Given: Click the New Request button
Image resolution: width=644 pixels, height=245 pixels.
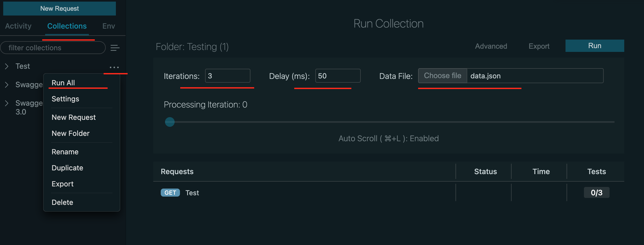Looking at the screenshot, I should (x=59, y=8).
